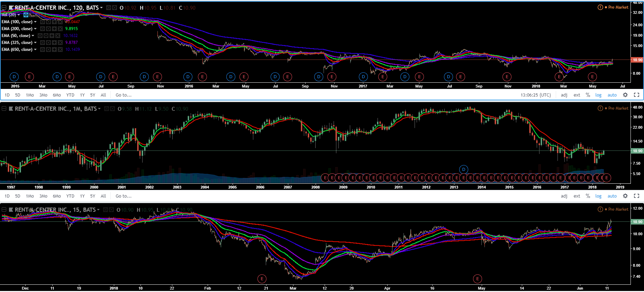Screen dimensions: 644x292
Task: Maximize the top 120-minute chart pane
Action: click(x=636, y=95)
